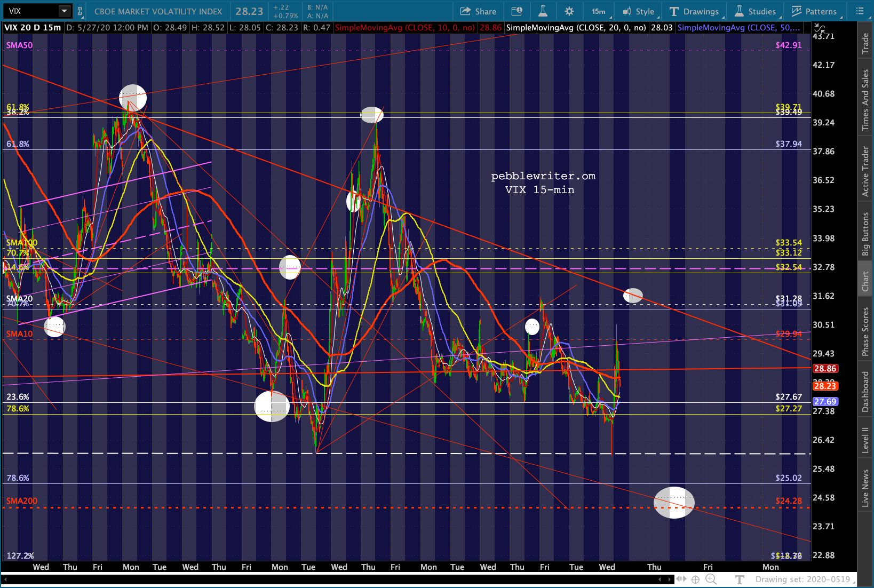Open the 15m timeframe dropdown
Viewport: 874px width, 588px height.
point(598,11)
